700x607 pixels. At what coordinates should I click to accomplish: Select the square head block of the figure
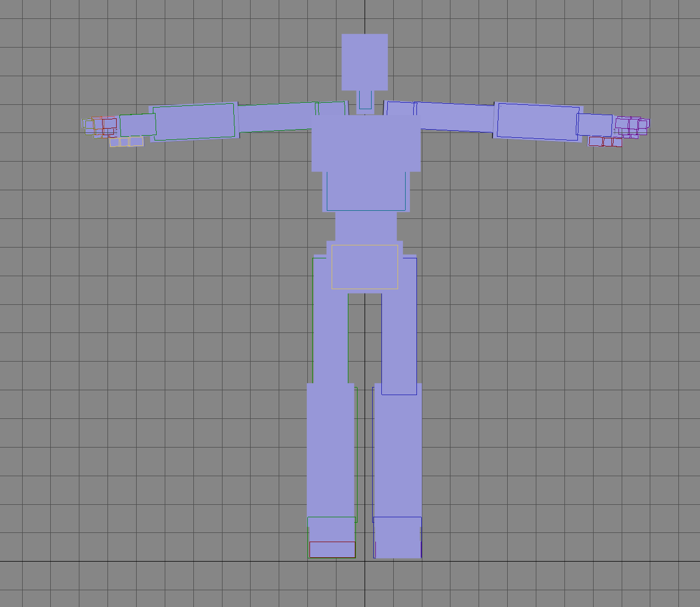(x=365, y=62)
